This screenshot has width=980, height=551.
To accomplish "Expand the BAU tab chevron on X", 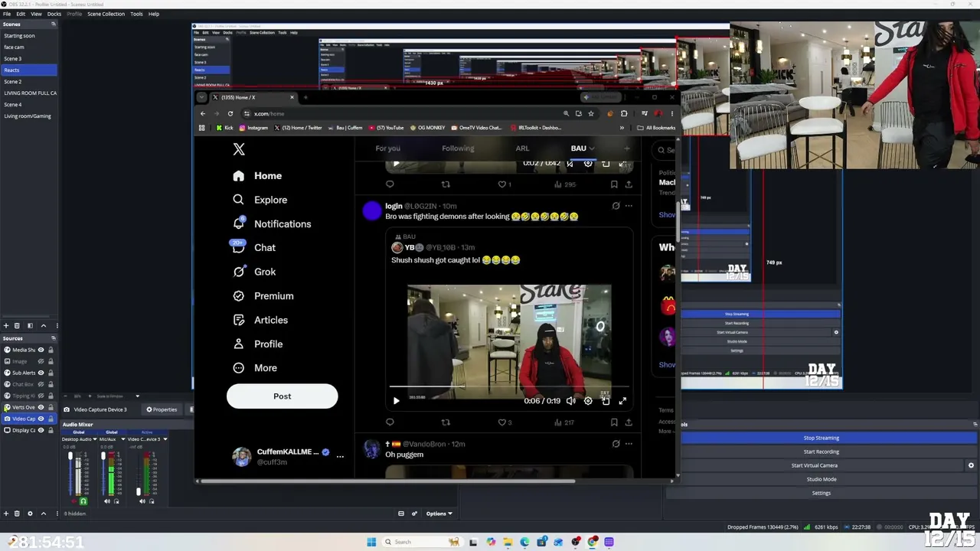I will 591,148.
